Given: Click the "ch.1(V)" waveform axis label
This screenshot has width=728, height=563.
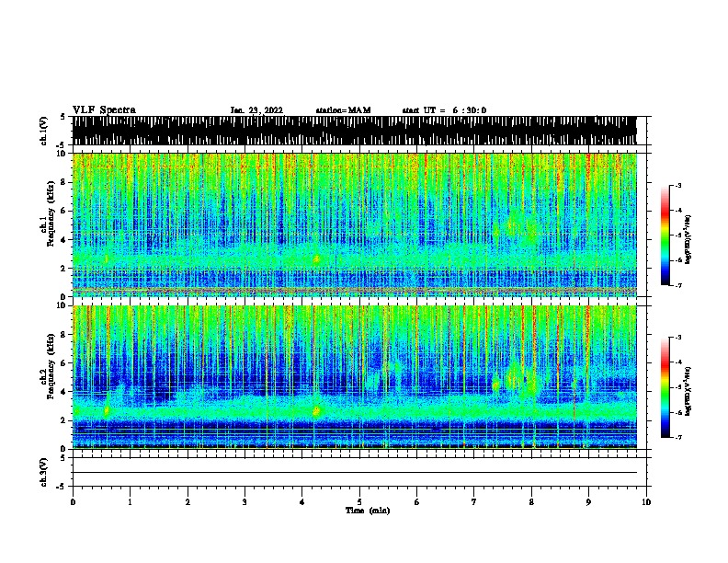Looking at the screenshot, I should coord(43,131).
